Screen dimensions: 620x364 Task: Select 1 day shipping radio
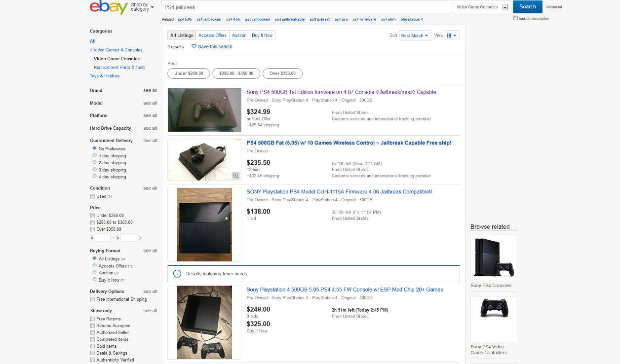(x=94, y=155)
